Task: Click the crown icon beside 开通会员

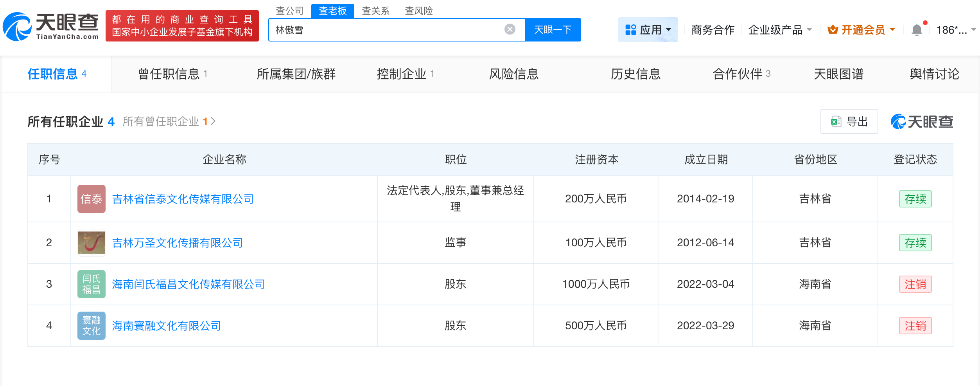Action: point(833,29)
